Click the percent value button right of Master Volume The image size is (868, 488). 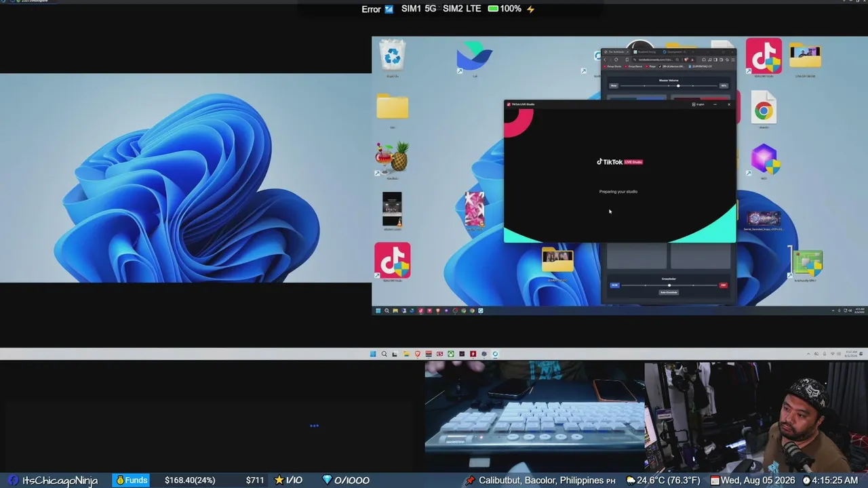724,86
